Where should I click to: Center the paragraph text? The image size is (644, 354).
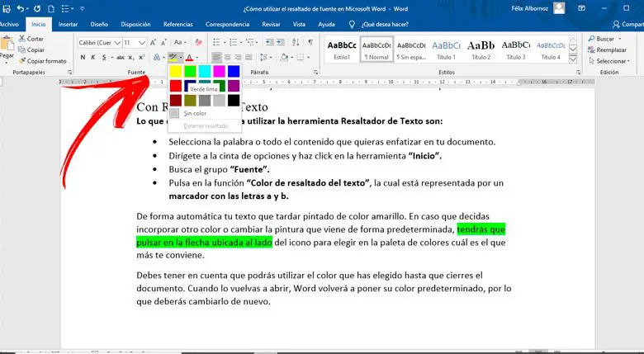point(227,57)
